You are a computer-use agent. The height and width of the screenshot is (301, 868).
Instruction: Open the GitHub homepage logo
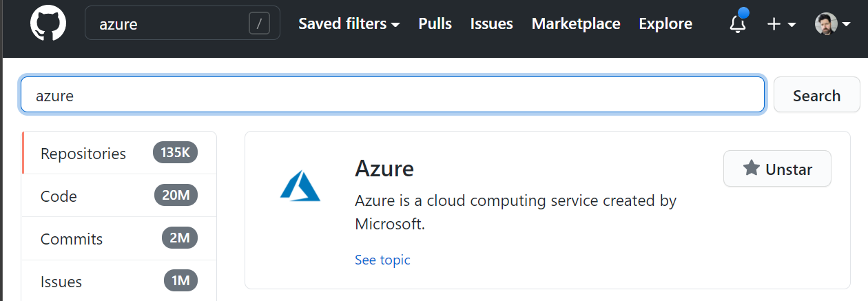[x=48, y=23]
